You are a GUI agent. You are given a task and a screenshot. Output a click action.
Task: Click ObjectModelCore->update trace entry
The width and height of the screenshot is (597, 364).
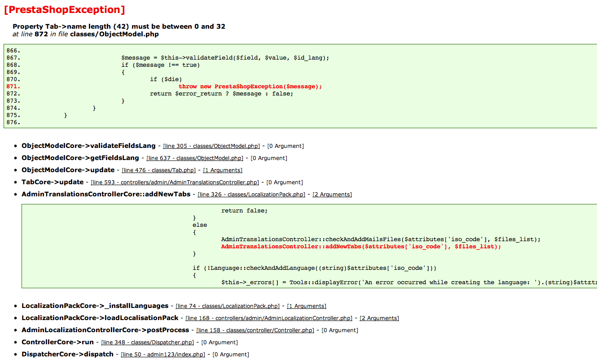[68, 170]
